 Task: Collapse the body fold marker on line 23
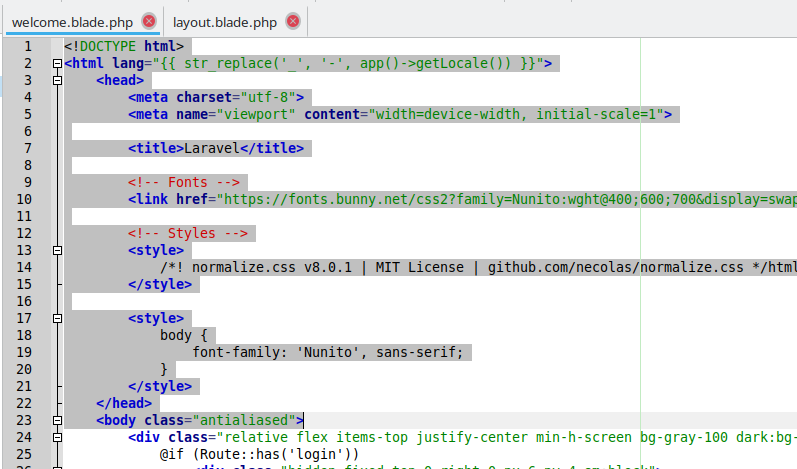57,421
